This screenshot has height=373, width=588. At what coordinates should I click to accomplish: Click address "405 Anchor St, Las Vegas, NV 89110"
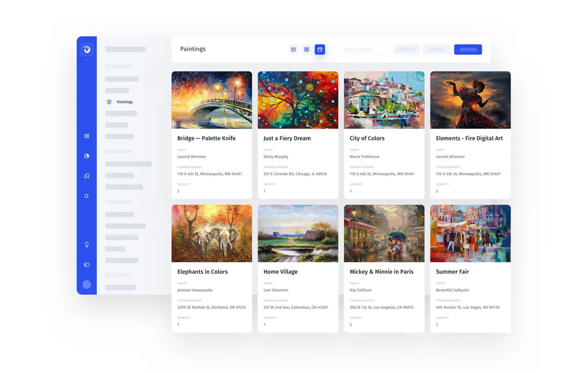click(x=468, y=307)
